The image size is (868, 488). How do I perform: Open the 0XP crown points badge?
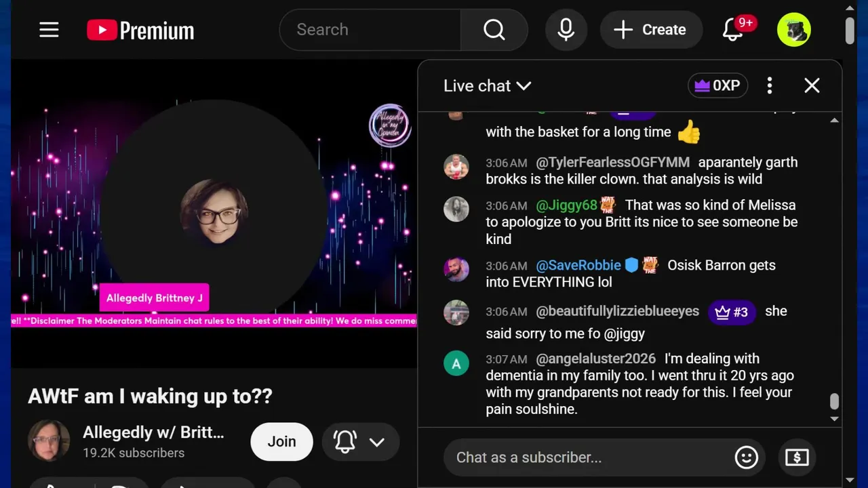pyautogui.click(x=717, y=85)
